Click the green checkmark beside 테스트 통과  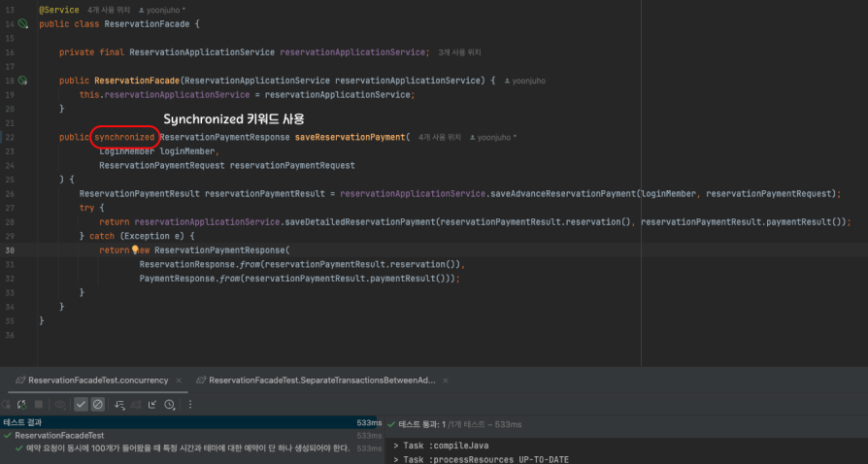pos(391,425)
